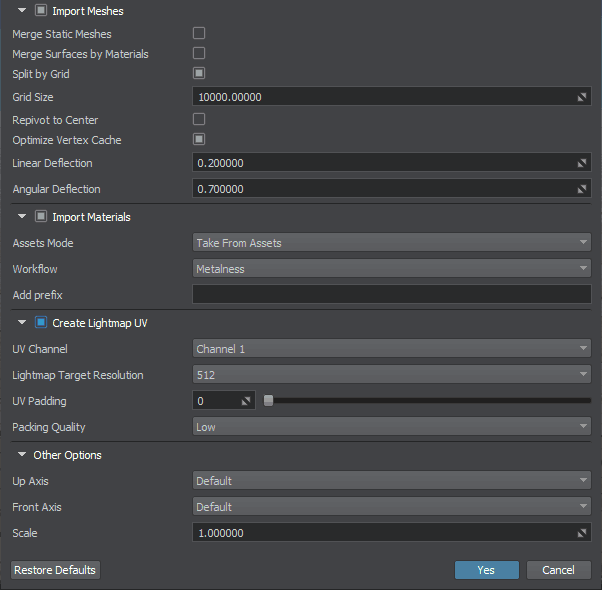The image size is (602, 590).
Task: Click the Angular Deflection drag-adjust icon
Action: pos(581,189)
